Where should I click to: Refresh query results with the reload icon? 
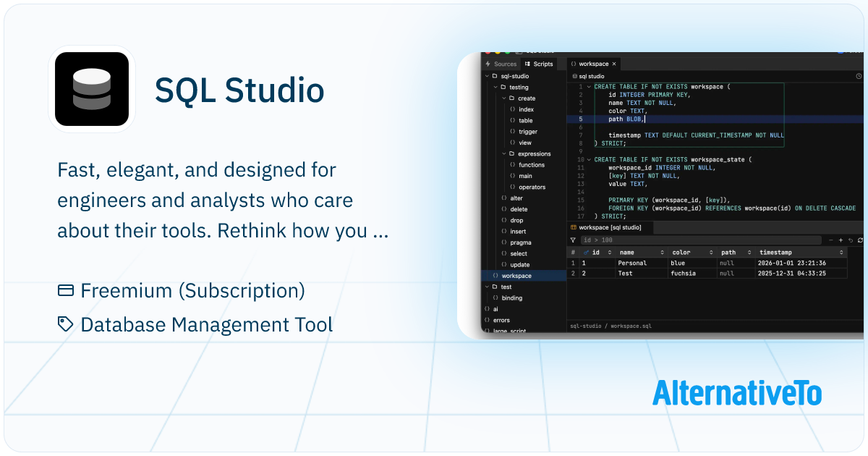(861, 240)
